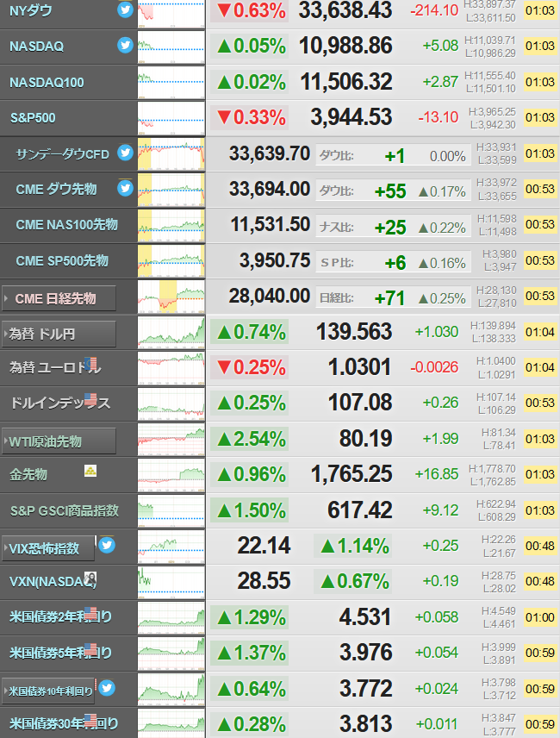Click the 30-year yield value 3.813
The height and width of the screenshot is (738, 560).
coord(365,724)
